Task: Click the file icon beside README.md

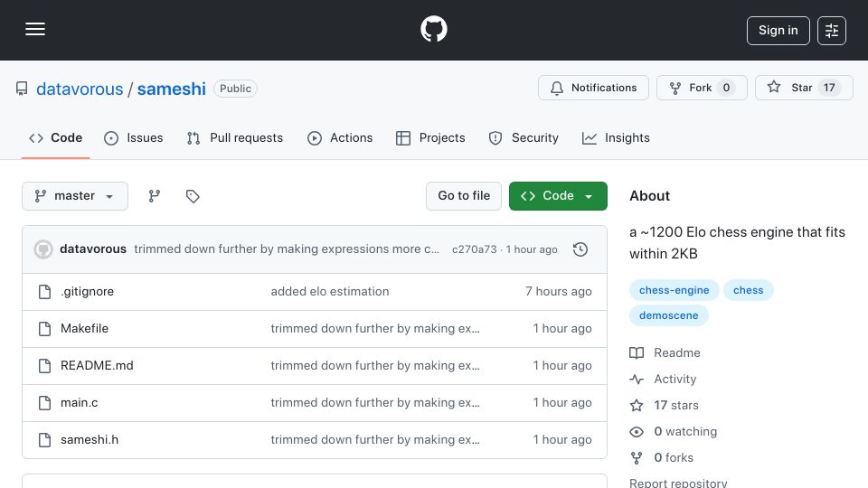Action: click(x=45, y=366)
